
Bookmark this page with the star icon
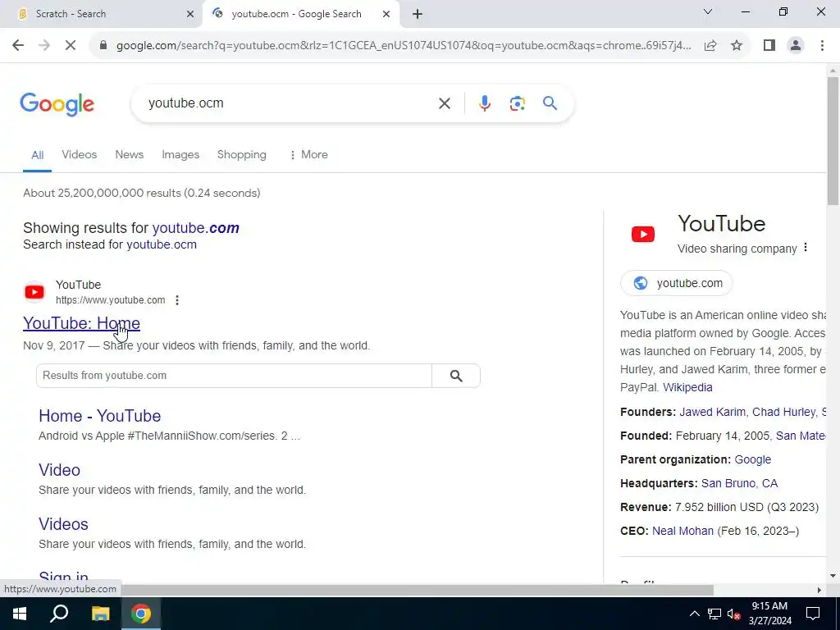tap(737, 46)
